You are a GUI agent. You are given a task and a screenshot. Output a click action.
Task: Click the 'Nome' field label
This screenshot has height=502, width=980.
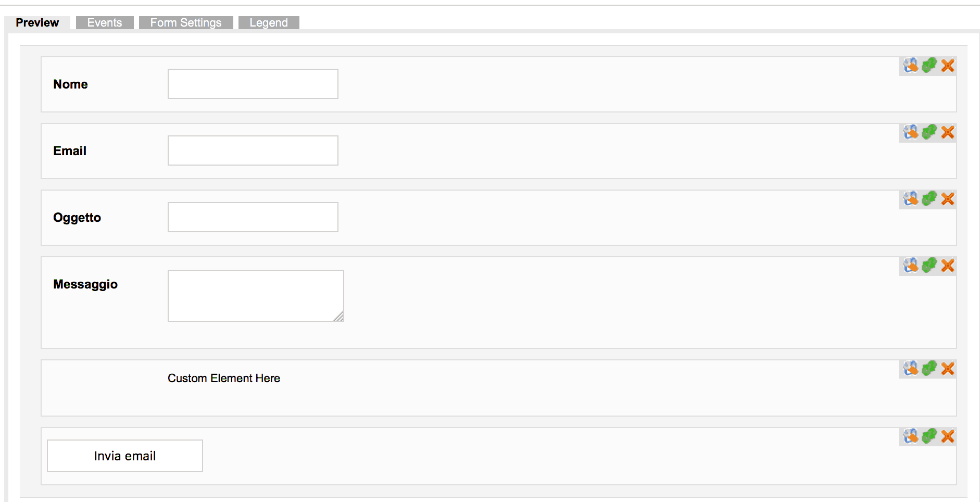click(70, 84)
